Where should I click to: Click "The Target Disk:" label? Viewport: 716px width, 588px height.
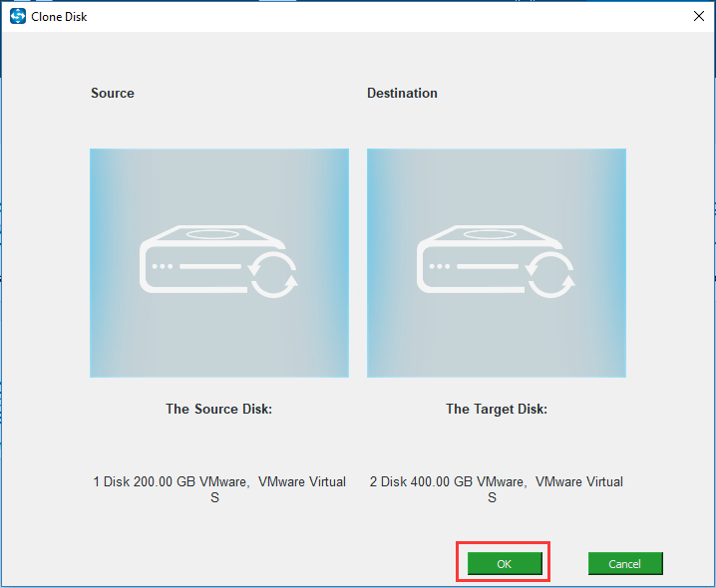tap(497, 409)
